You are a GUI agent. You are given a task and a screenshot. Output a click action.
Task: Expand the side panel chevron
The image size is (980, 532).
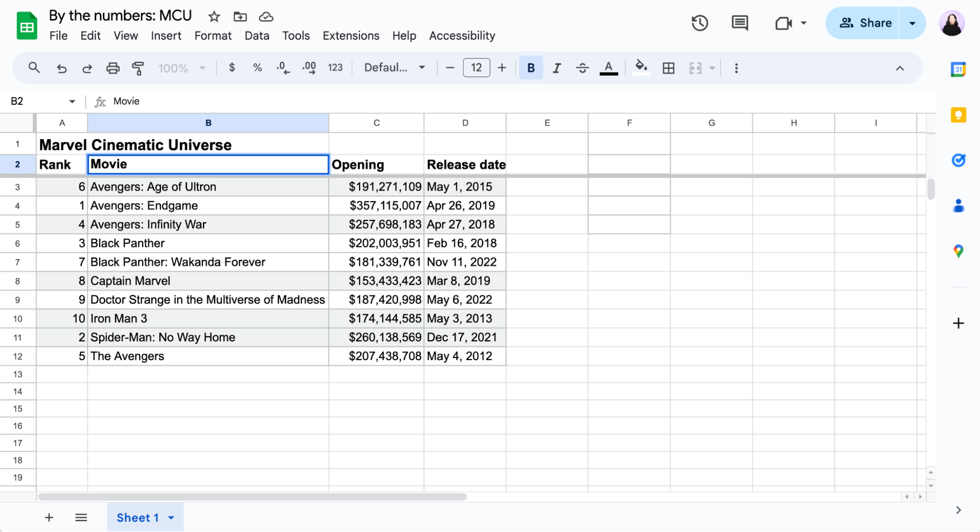point(958,510)
